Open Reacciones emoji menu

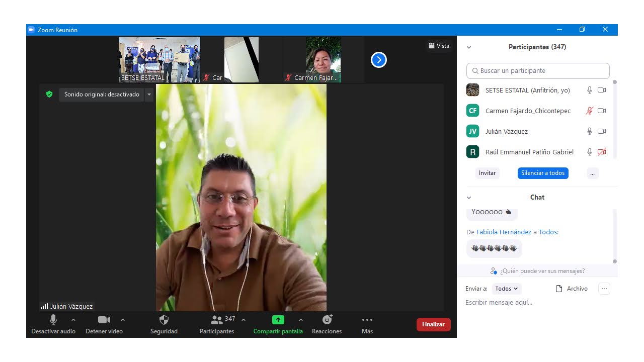[x=327, y=324]
